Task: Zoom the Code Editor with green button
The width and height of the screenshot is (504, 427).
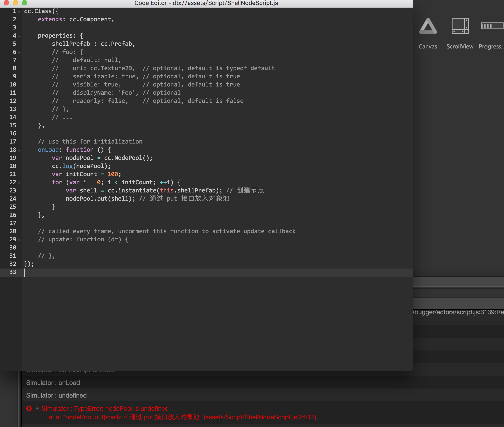Action: 24,3
